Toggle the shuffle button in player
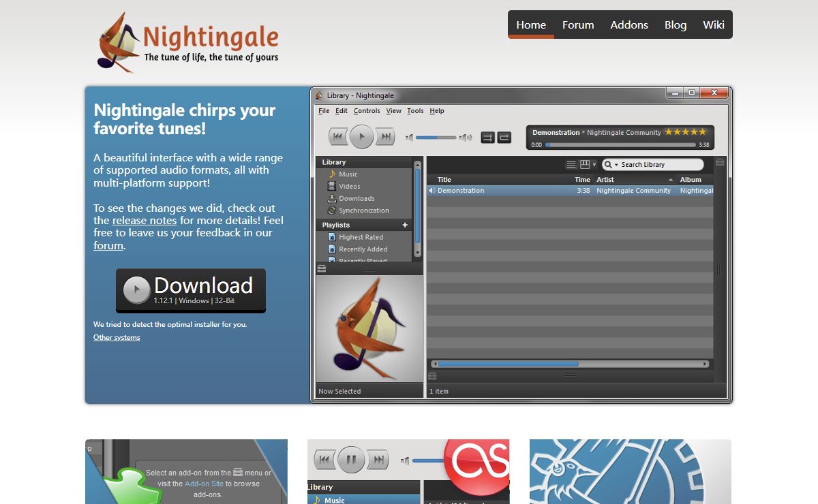The width and height of the screenshot is (818, 504). tap(488, 138)
